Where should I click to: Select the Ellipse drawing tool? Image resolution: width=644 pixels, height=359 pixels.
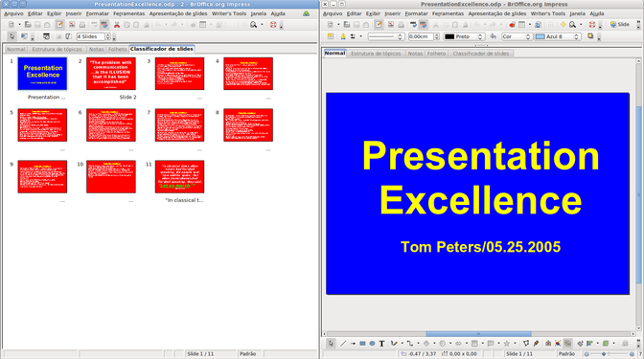pos(372,344)
